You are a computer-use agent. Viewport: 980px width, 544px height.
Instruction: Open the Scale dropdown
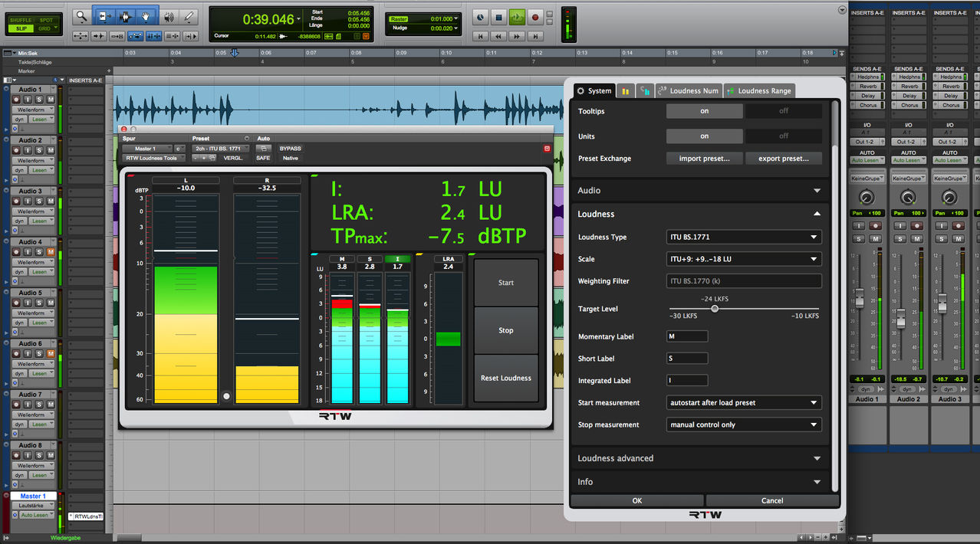(x=744, y=259)
